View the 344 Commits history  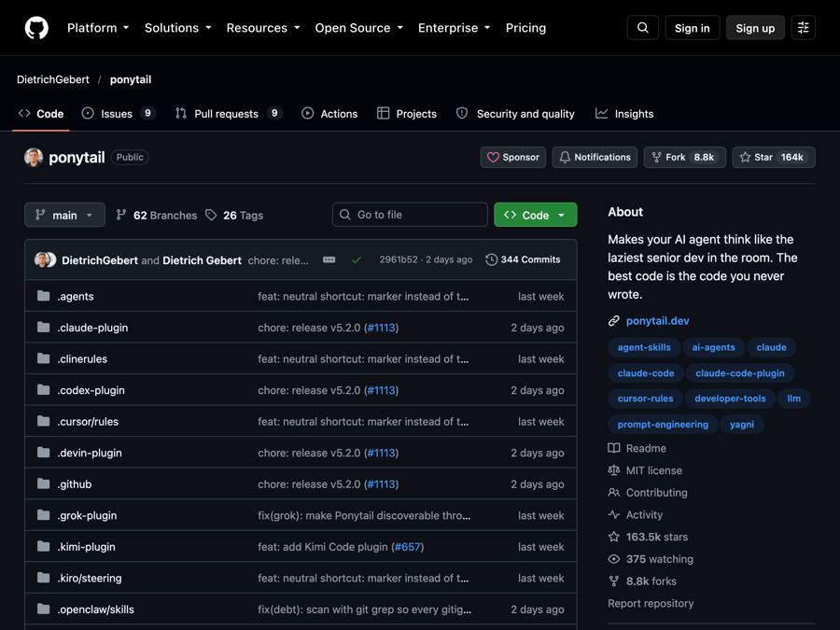tap(523, 259)
